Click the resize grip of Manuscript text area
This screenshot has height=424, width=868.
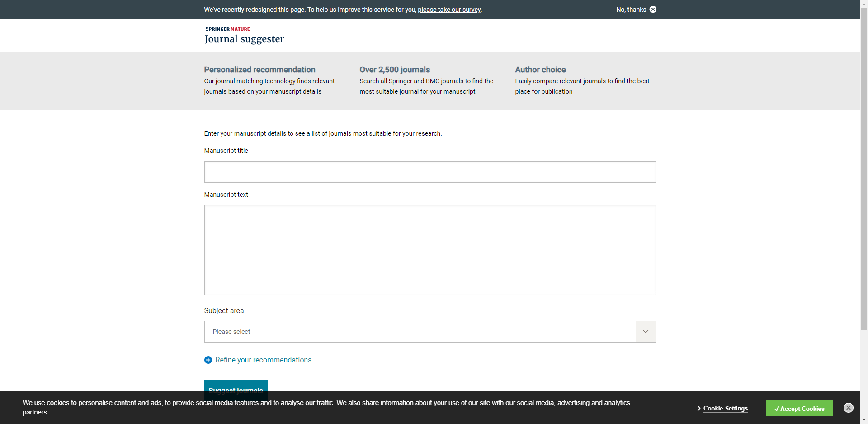[x=653, y=293]
